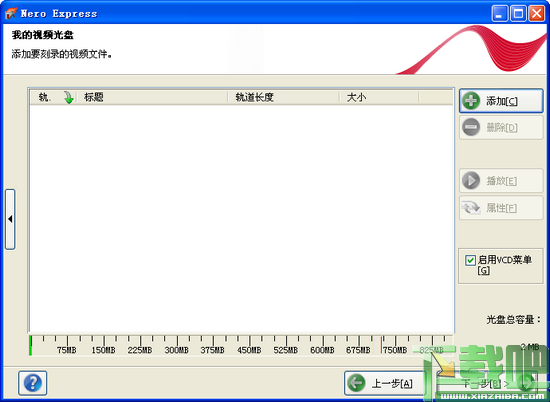
Task: Open help with the question mark icon
Action: (x=33, y=383)
